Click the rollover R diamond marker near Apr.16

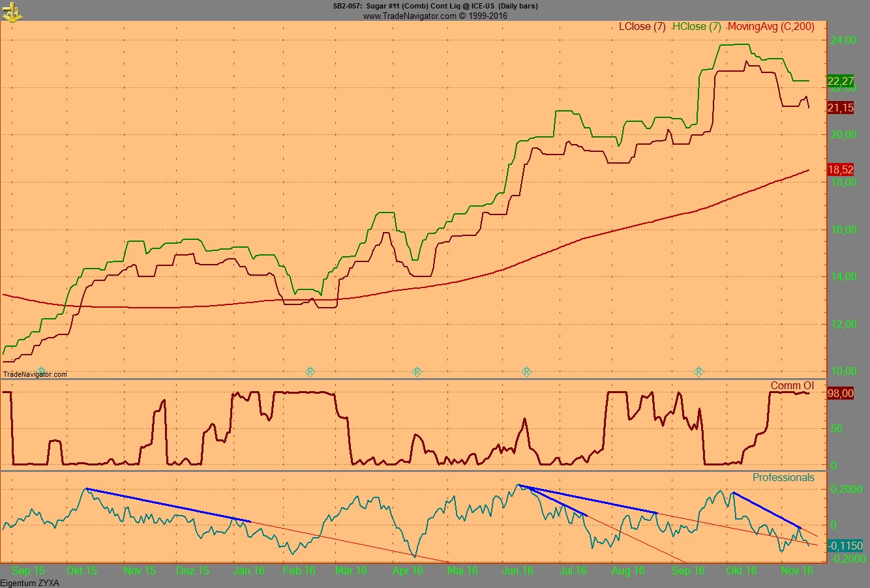pos(418,372)
